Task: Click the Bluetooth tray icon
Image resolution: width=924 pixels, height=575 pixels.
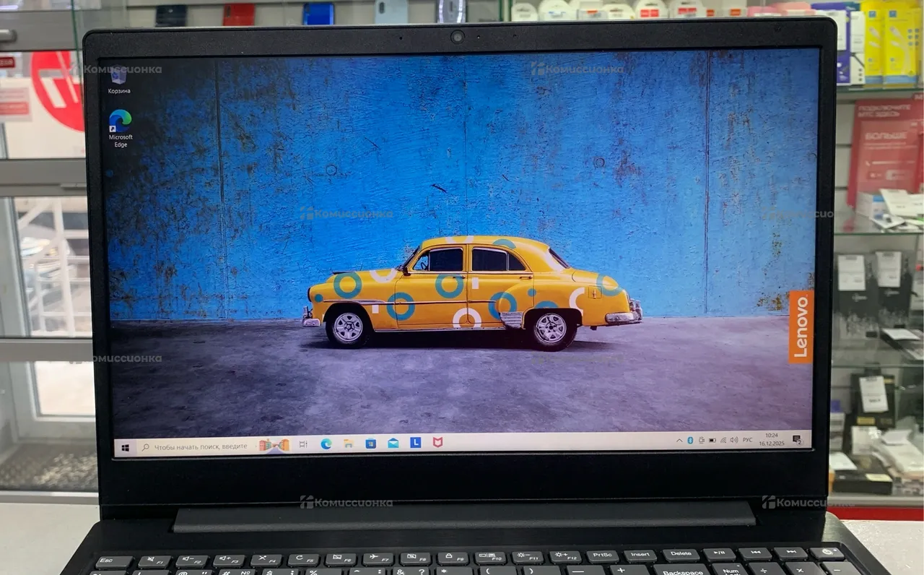Action: point(689,440)
